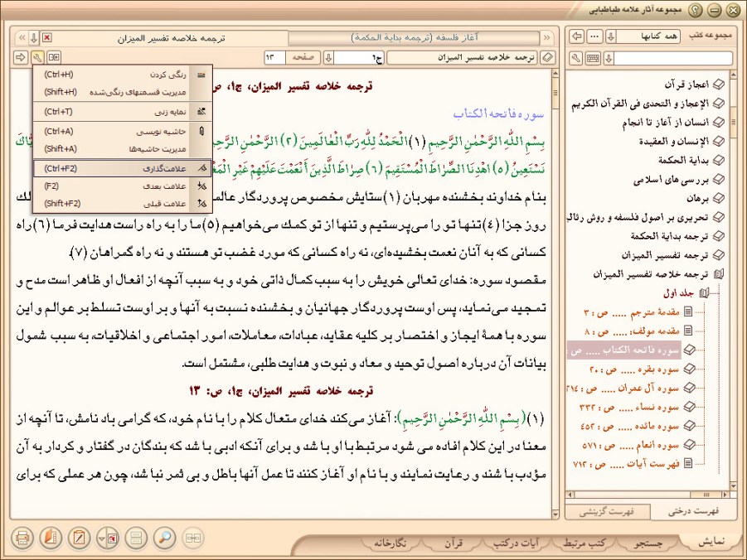Click the stacked two-panel icon in bottom toolbar

click(136, 538)
